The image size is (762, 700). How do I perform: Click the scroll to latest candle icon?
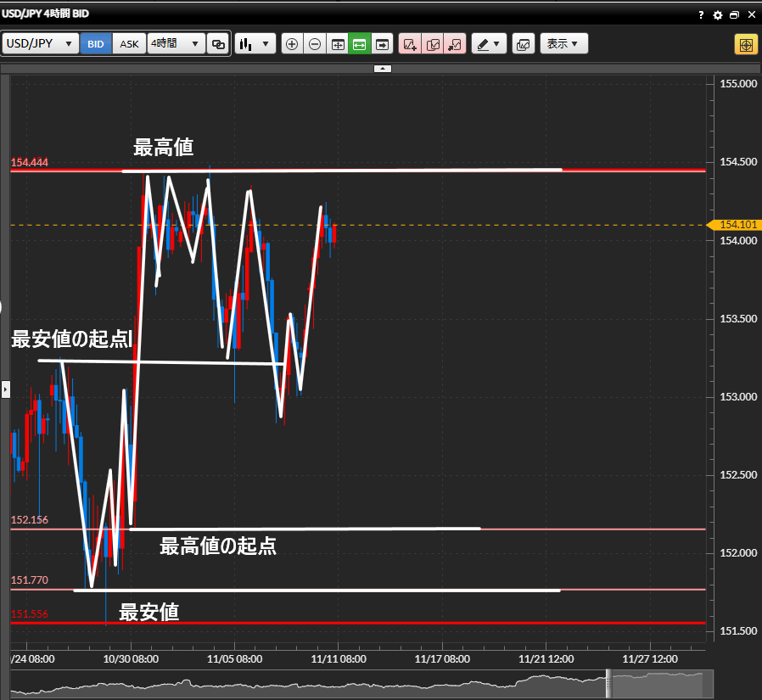382,44
